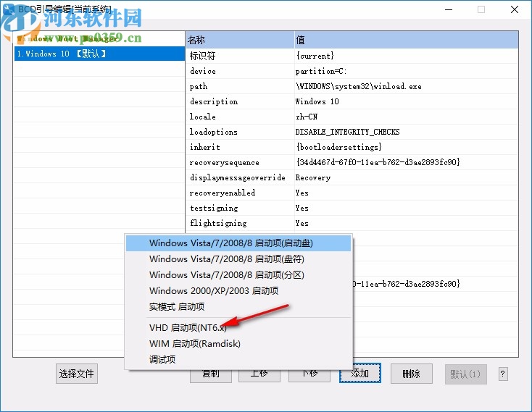Click the BCD editor title bar icon

click(9, 9)
